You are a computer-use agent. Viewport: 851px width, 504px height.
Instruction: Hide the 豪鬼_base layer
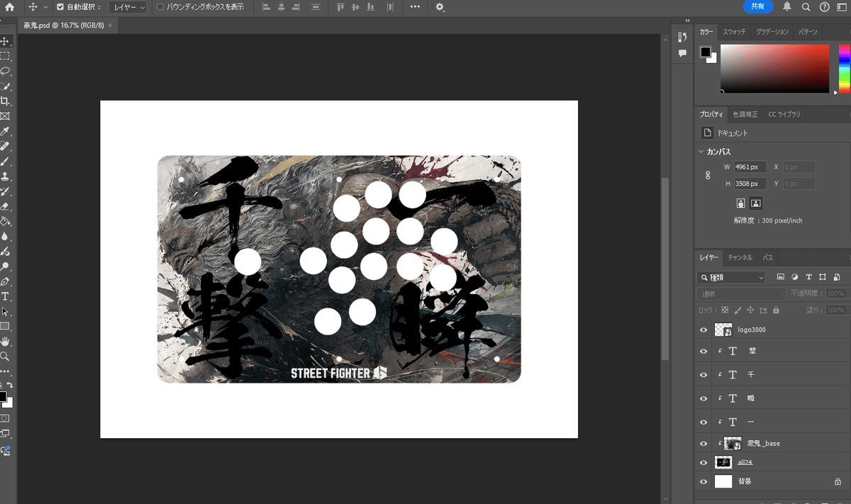pyautogui.click(x=703, y=443)
